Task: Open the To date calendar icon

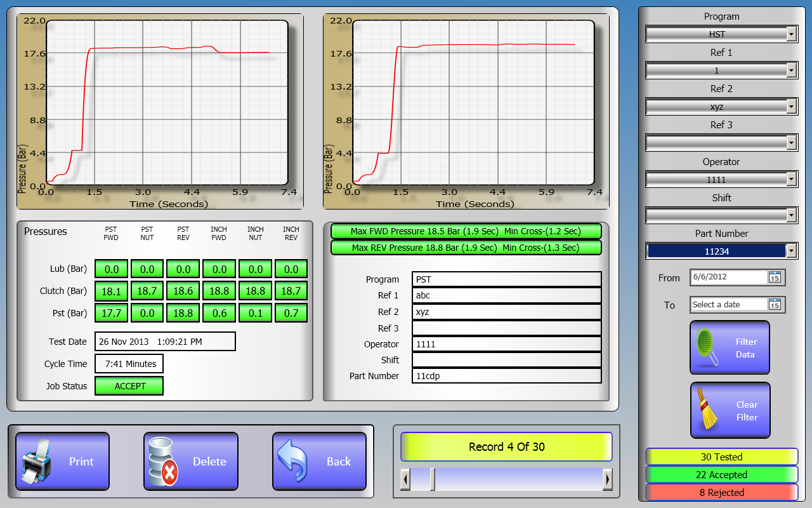Action: coord(775,305)
